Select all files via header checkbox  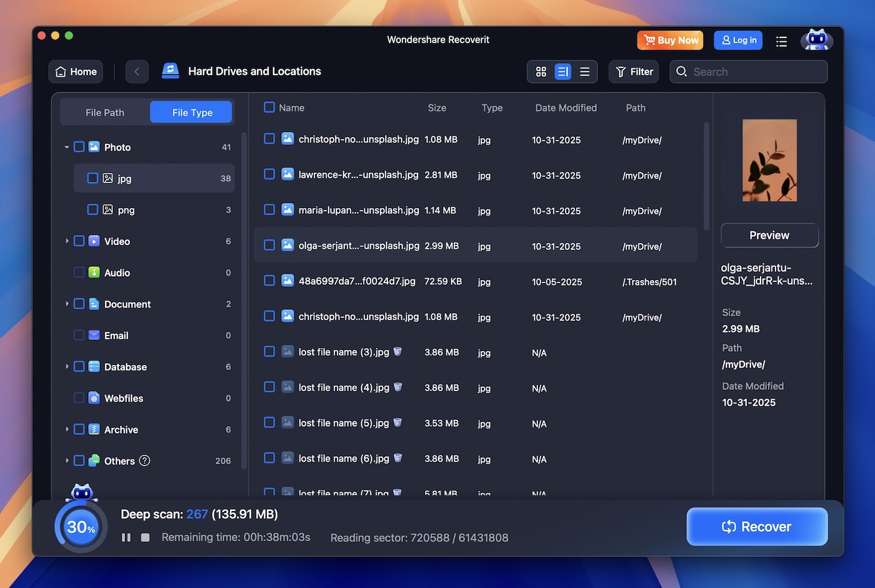tap(269, 107)
